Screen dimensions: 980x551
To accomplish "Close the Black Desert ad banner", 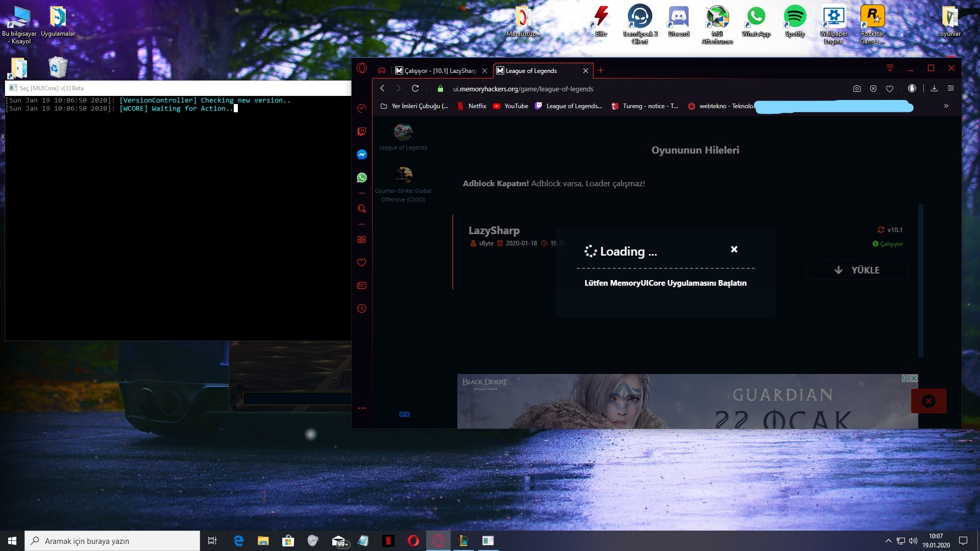I will click(x=914, y=378).
